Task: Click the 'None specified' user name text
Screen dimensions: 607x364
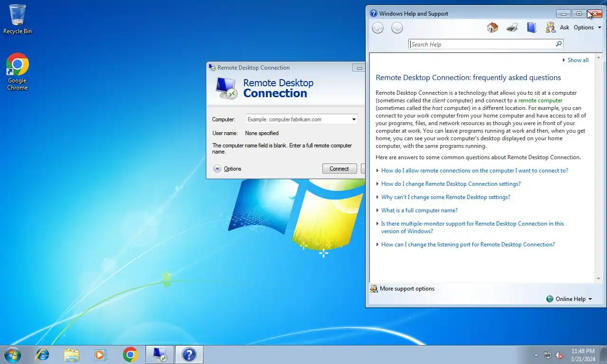Action: [x=262, y=133]
